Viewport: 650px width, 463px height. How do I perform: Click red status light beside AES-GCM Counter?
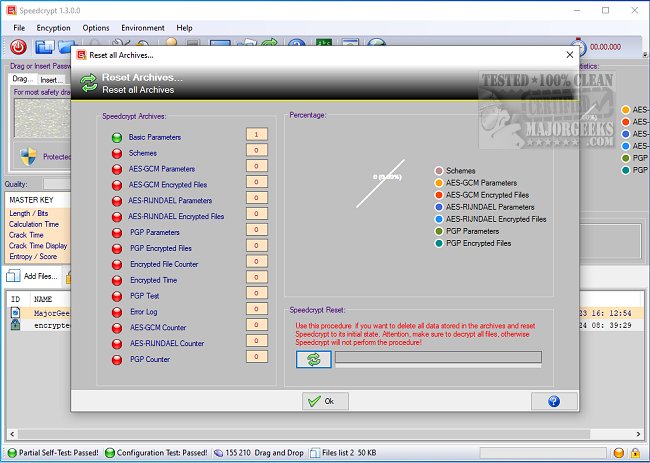[x=117, y=328]
